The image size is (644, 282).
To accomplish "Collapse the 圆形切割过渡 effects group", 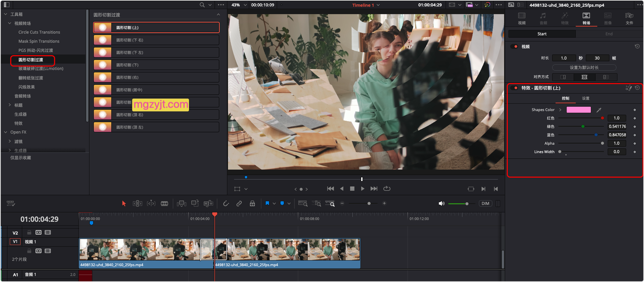I will [218, 15].
